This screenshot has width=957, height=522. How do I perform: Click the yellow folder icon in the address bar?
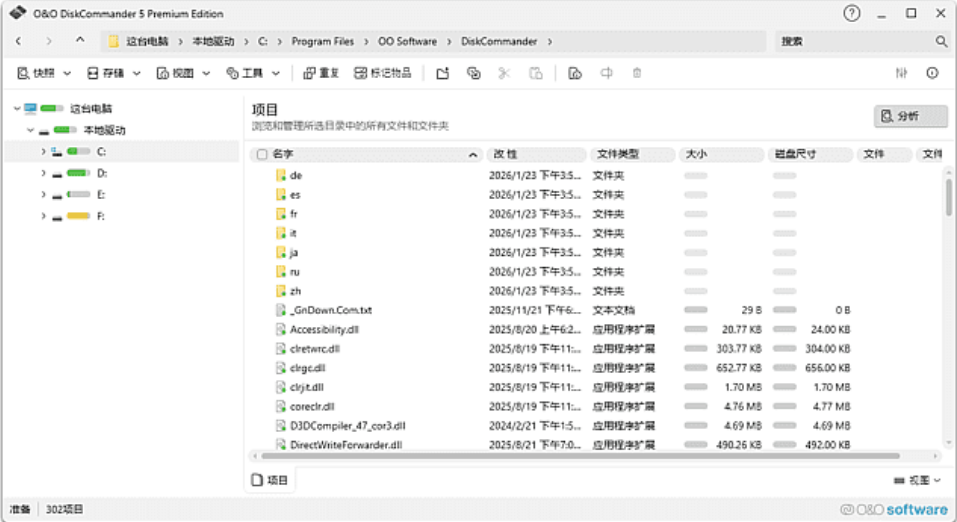tap(113, 41)
